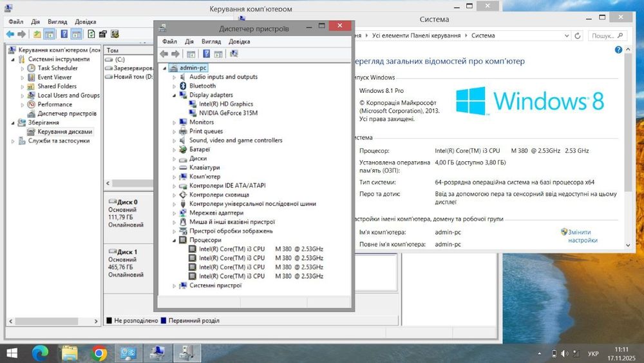Image resolution: width=644 pixels, height=363 pixels.
Task: Open Файл menu in Computer Management
Action: 16,22
